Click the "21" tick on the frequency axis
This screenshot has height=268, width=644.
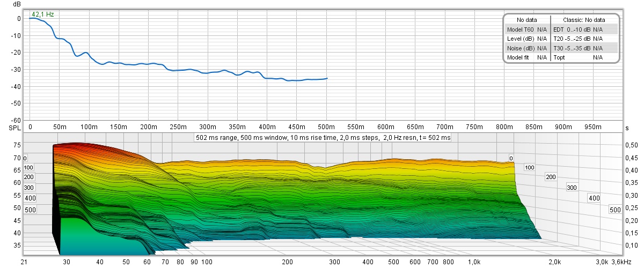click(x=24, y=262)
